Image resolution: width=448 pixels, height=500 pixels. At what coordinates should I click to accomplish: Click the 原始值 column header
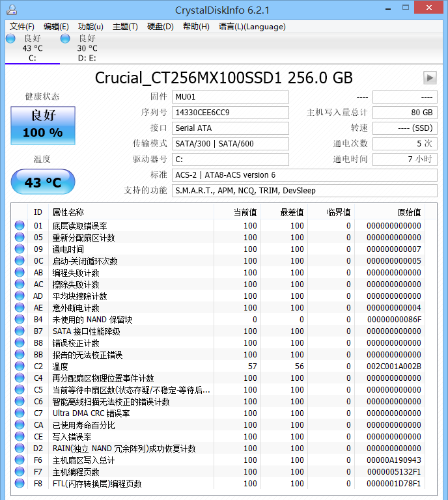(x=389, y=212)
